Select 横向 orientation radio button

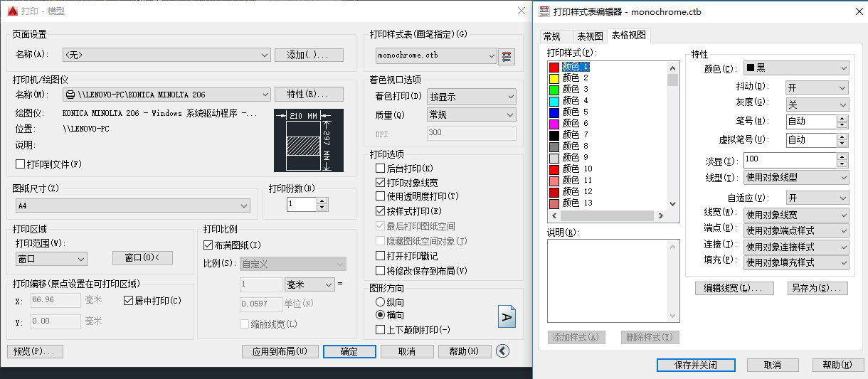(x=381, y=315)
